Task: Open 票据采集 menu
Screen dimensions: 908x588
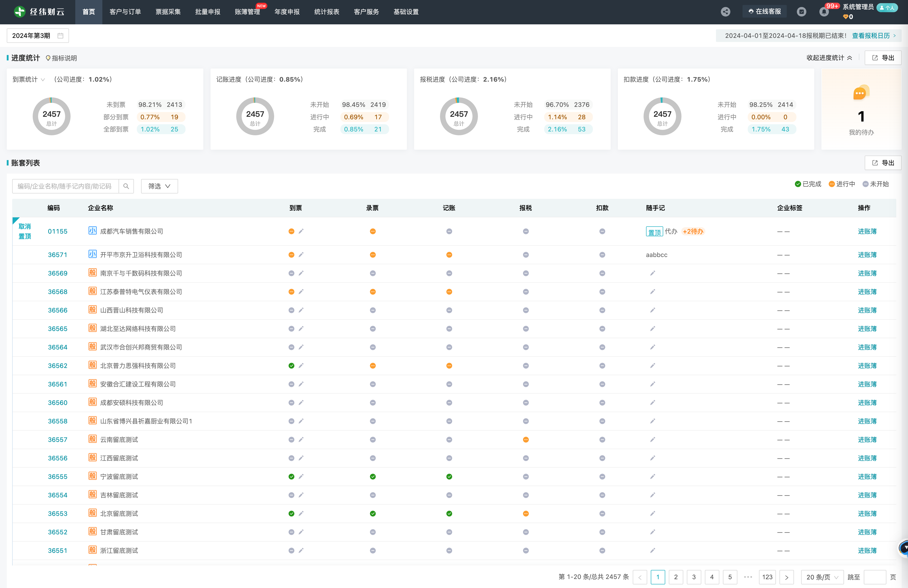Action: (168, 12)
